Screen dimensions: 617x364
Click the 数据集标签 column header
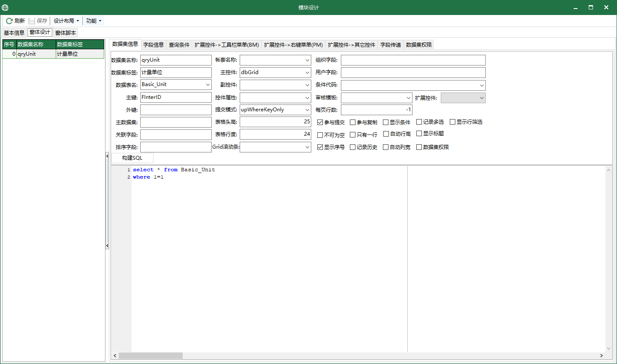click(x=80, y=45)
